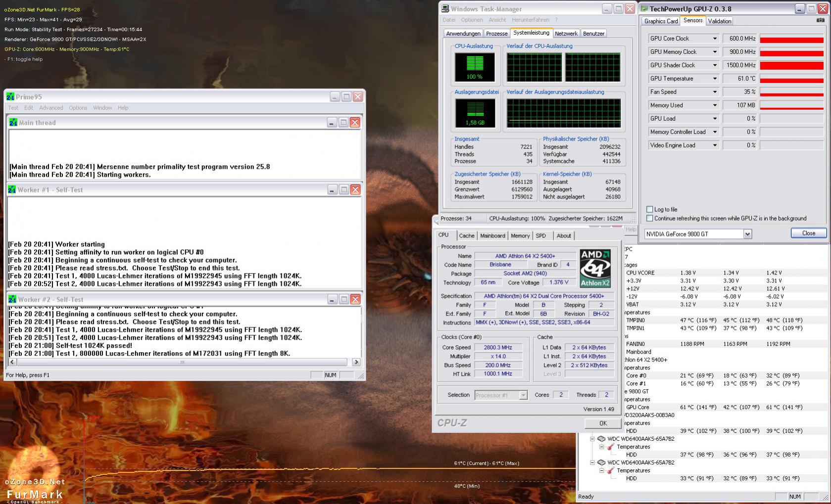The height and width of the screenshot is (504, 831).
Task: Click the OK button in CPU-Z
Action: (603, 423)
